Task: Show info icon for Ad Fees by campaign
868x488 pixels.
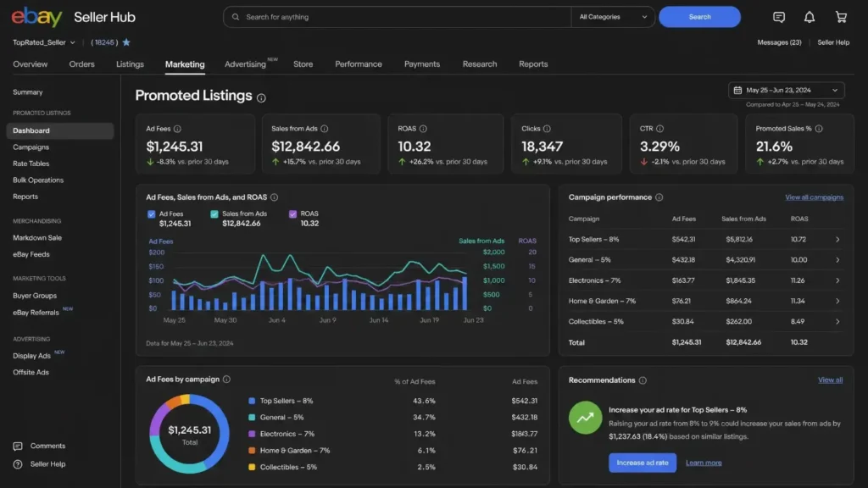Action: 226,380
